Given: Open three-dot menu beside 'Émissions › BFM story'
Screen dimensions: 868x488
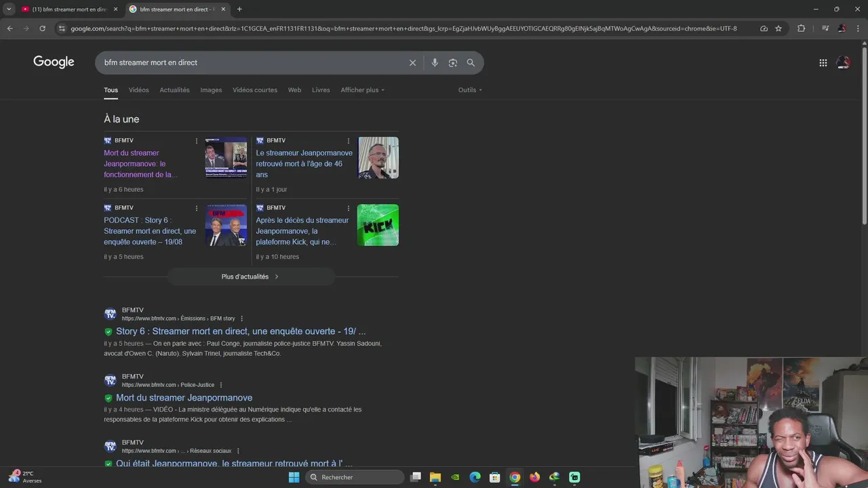Looking at the screenshot, I should [x=241, y=319].
